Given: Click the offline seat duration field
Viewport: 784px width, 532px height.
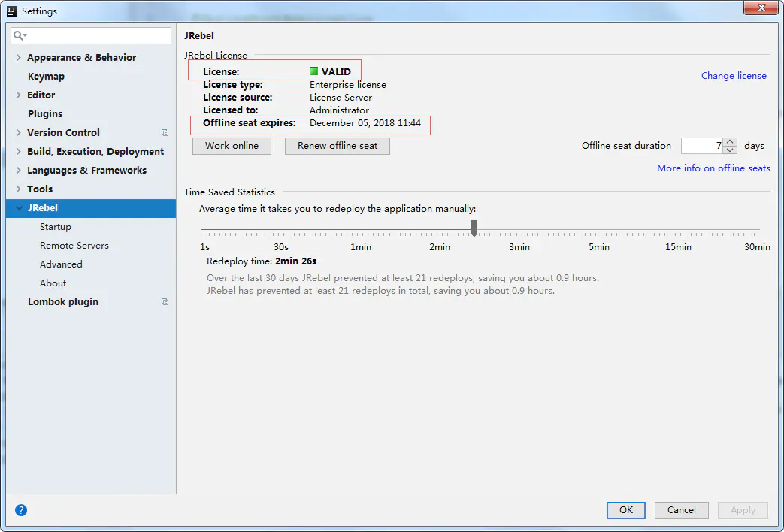Looking at the screenshot, I should pyautogui.click(x=703, y=146).
